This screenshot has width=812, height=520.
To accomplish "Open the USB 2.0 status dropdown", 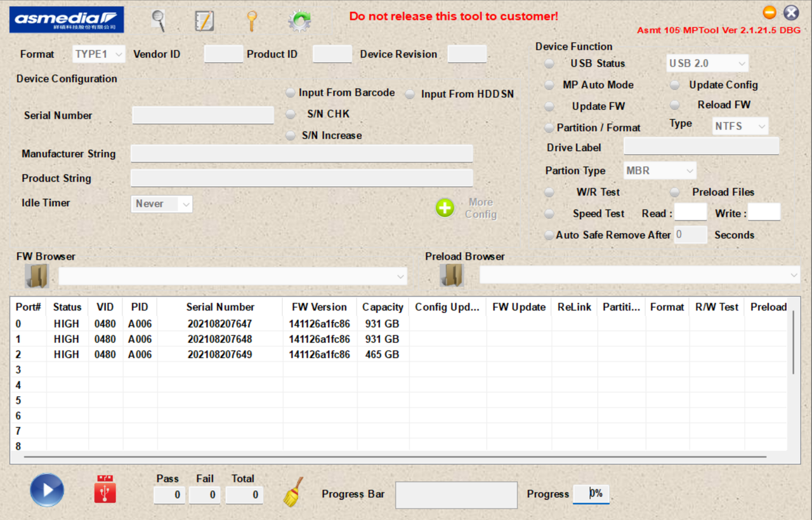I will pos(707,63).
